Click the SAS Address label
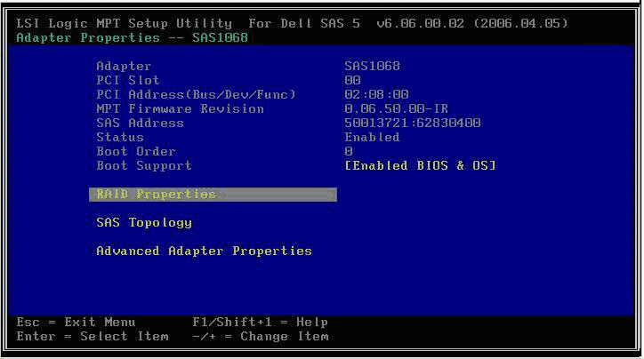Image resolution: width=644 pixels, height=359 pixels. tap(140, 123)
